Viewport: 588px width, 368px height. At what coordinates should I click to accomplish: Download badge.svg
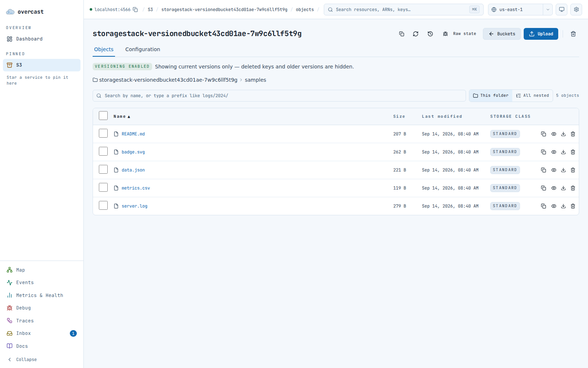(563, 152)
